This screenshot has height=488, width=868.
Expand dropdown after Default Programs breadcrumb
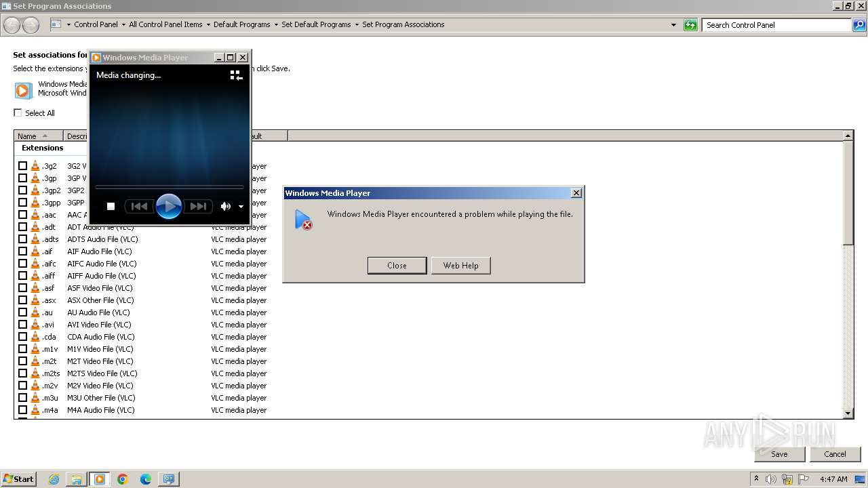[276, 24]
